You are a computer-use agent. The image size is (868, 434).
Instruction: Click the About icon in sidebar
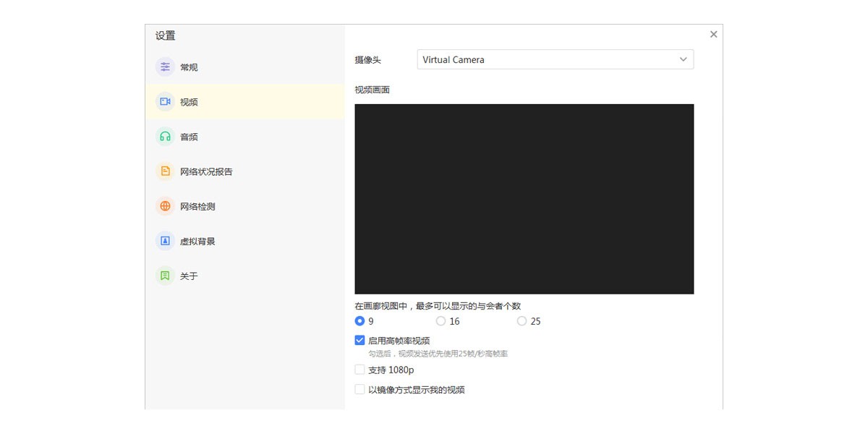click(165, 276)
